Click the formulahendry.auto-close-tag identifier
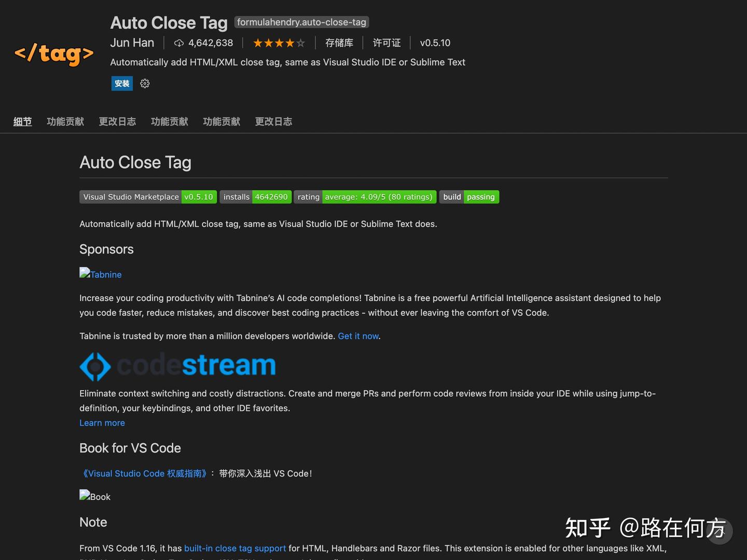747x560 pixels. (x=301, y=22)
